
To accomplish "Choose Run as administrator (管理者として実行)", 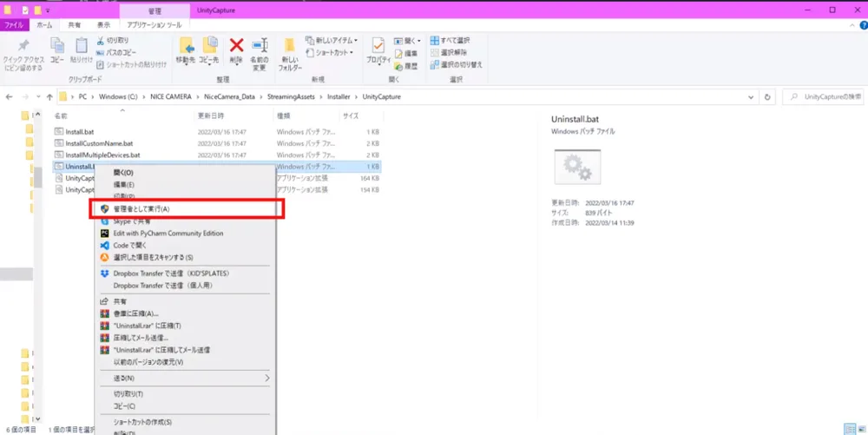I will click(x=186, y=209).
